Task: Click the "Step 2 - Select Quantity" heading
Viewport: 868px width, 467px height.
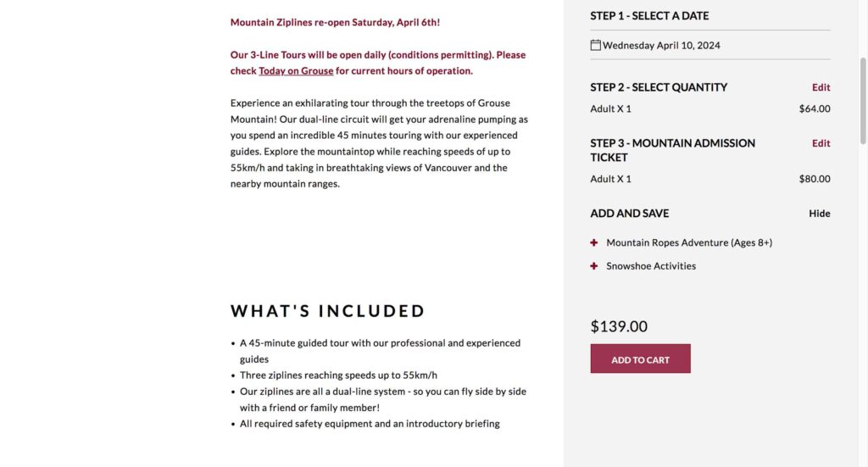Action: pyautogui.click(x=659, y=87)
